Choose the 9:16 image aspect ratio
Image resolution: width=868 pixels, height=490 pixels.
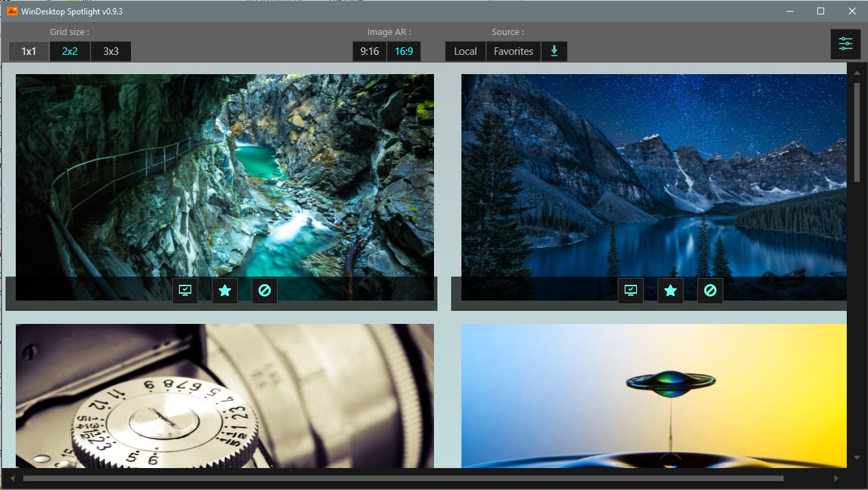pos(370,51)
